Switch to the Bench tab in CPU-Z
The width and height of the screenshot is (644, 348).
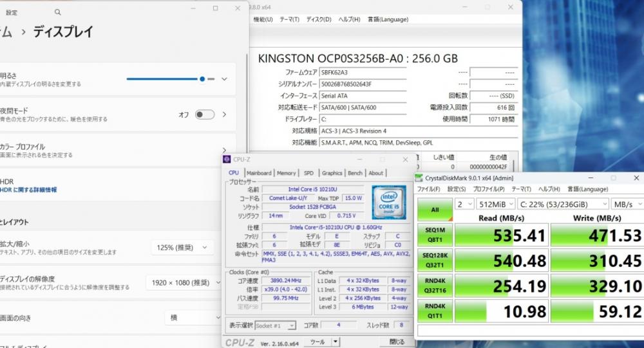[355, 173]
